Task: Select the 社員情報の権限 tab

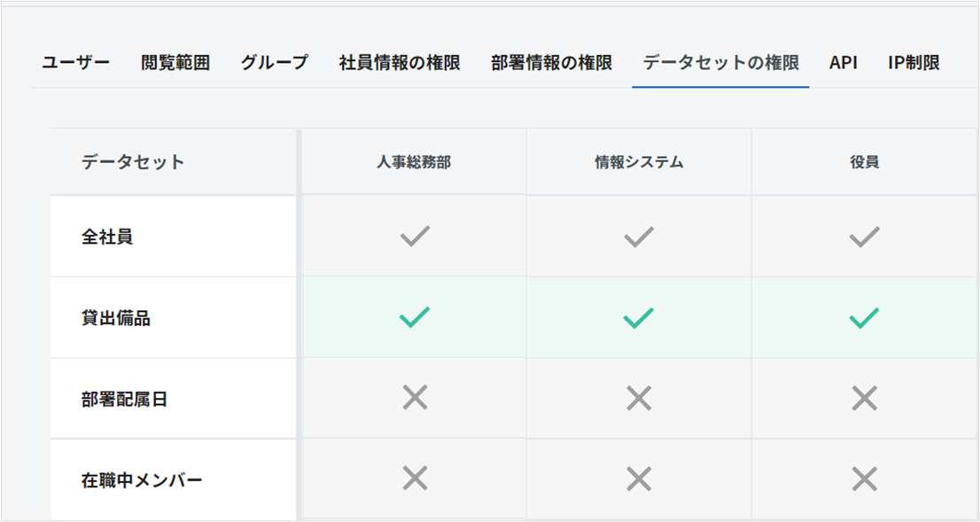Action: point(400,63)
